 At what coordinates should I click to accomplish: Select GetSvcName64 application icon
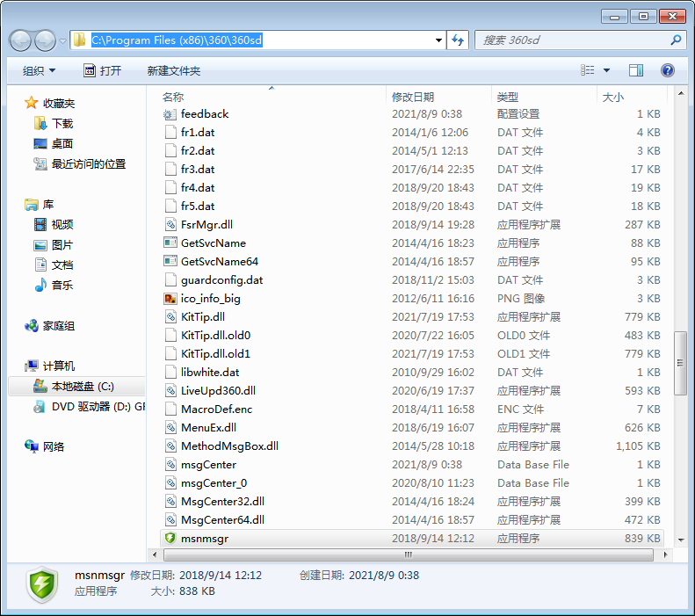(x=170, y=262)
